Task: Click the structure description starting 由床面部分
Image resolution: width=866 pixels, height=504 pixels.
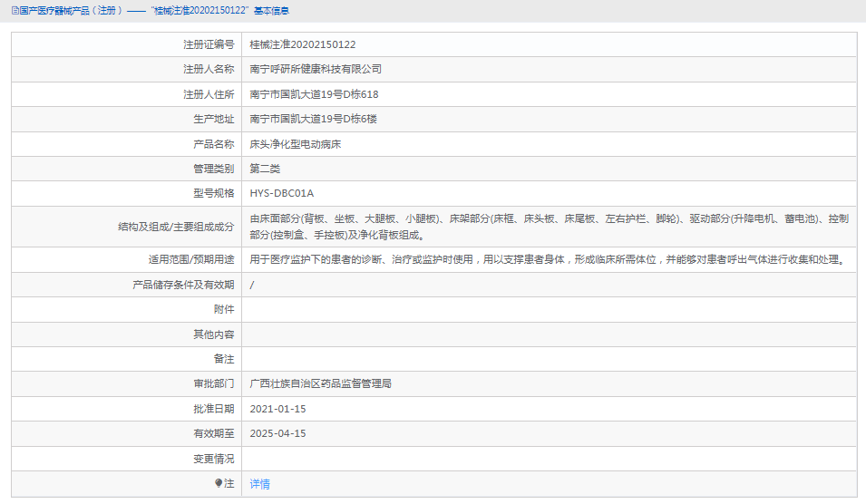Action: [549, 227]
